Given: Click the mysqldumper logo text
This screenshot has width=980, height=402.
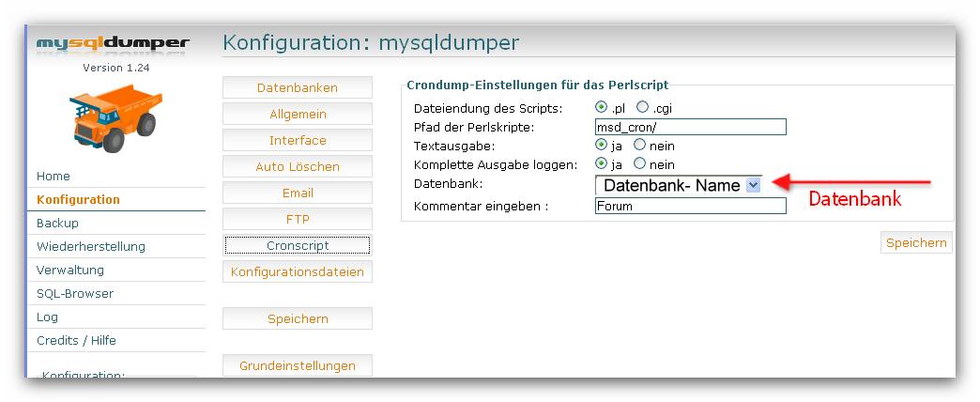Looking at the screenshot, I should point(114,44).
